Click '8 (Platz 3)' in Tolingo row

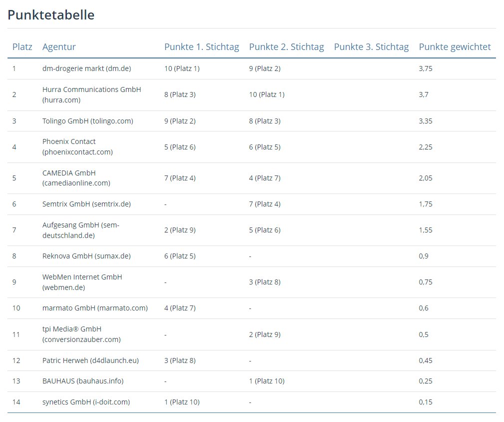(x=265, y=121)
